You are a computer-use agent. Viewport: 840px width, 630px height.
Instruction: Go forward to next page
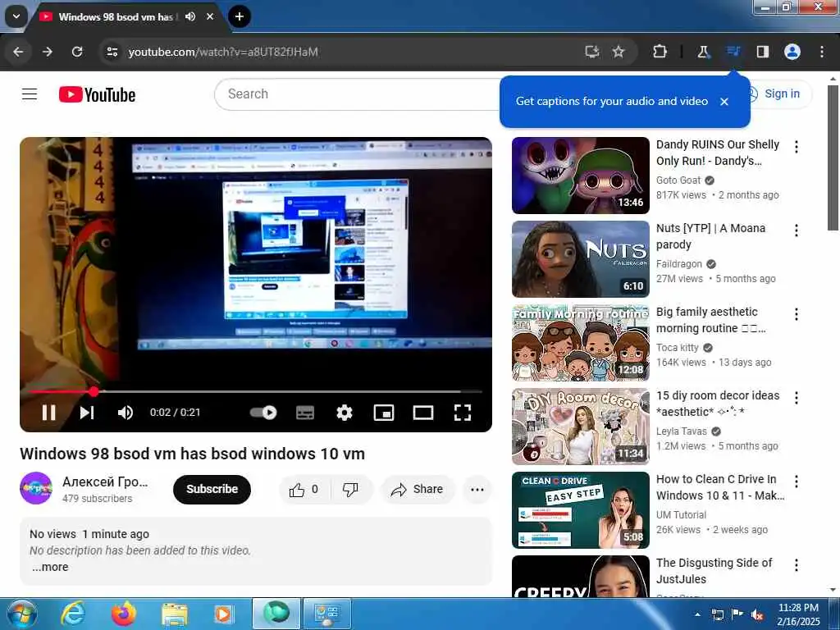48,52
